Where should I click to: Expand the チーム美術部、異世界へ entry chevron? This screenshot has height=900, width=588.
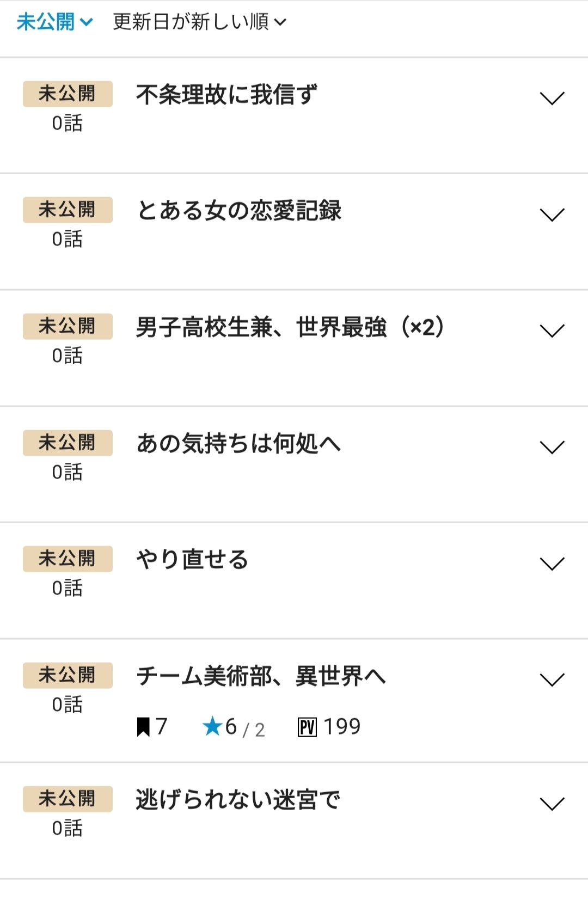(x=552, y=679)
